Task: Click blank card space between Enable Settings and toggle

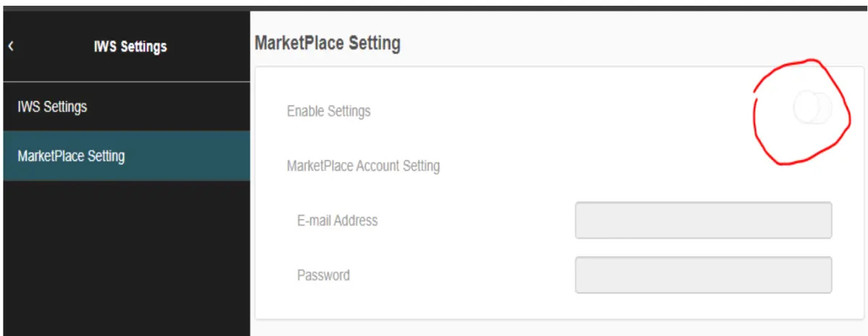Action: click(x=564, y=111)
